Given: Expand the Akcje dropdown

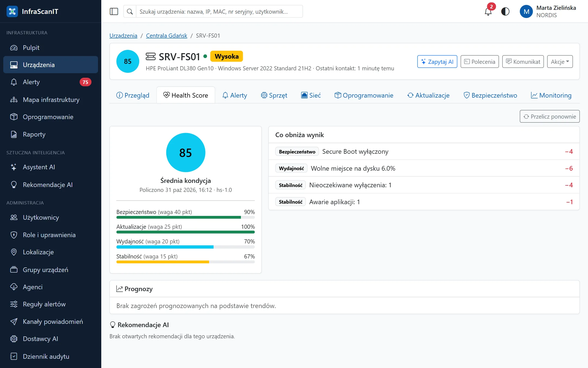Looking at the screenshot, I should (560, 62).
